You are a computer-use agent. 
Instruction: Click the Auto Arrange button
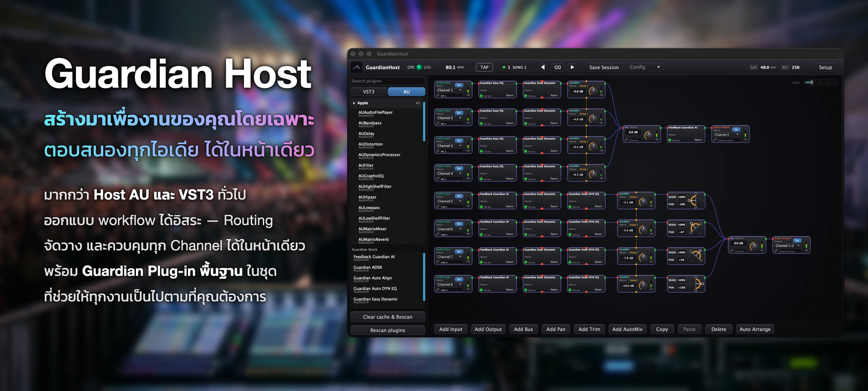[x=755, y=329]
